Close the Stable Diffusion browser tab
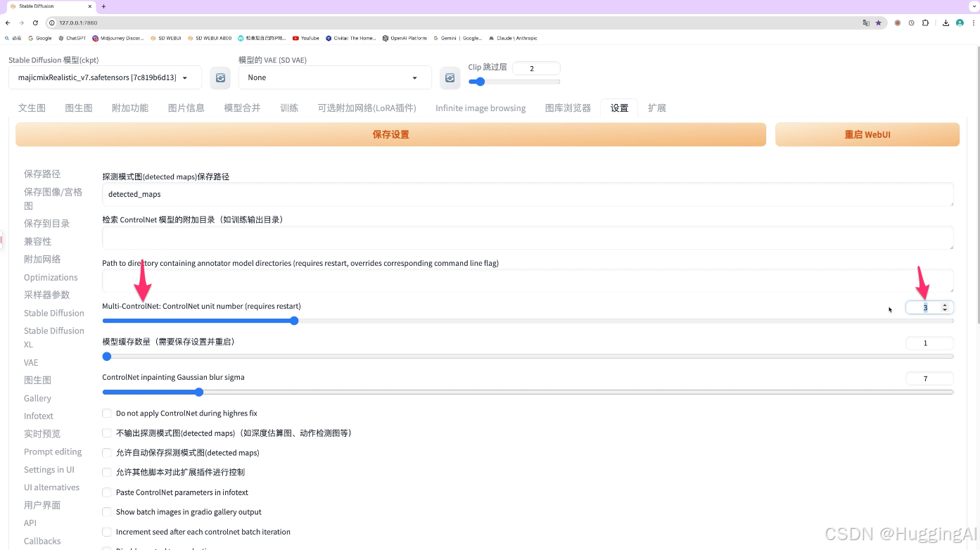 pos(89,6)
